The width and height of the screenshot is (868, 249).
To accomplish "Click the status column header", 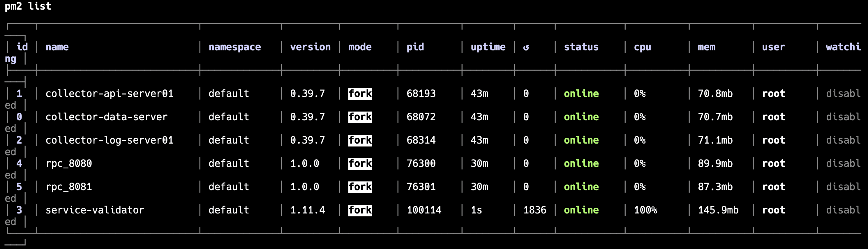I will pos(581,47).
